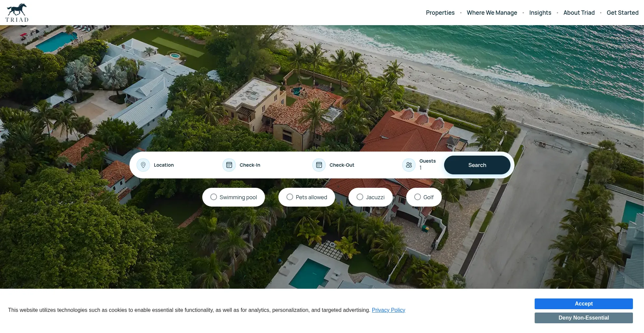The height and width of the screenshot is (333, 644).
Task: Click the Guests people icon
Action: pos(409,165)
